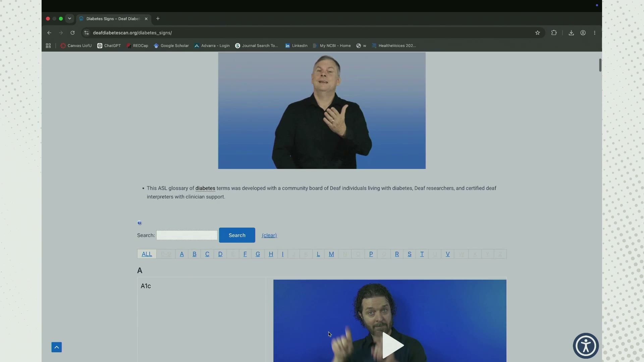Open the Canvas UofU bookmark
644x362 pixels.
tap(76, 46)
